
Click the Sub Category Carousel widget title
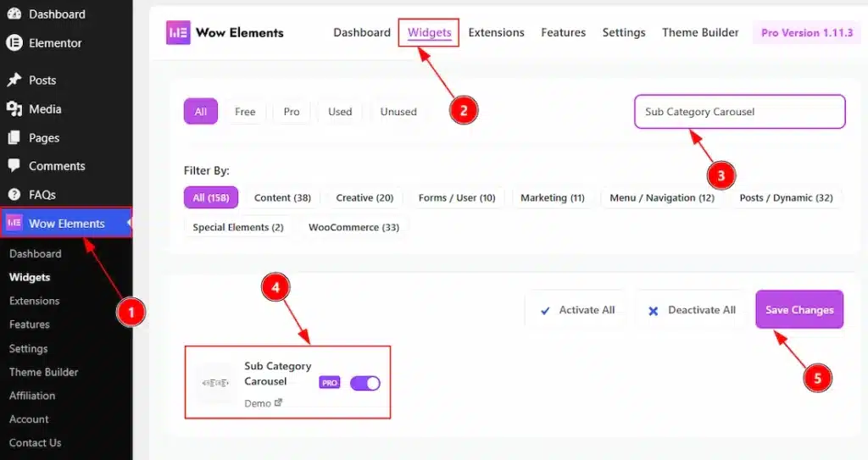click(278, 374)
